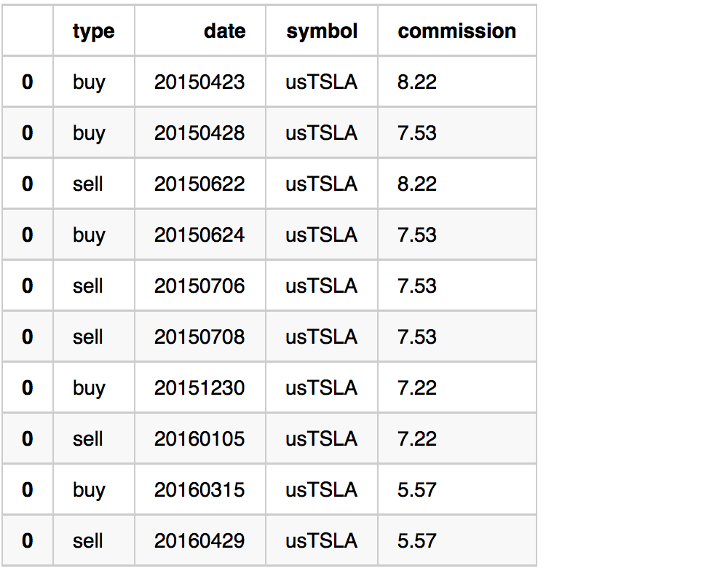
Task: Pick commission 8.22 in the 20150622 row
Action: 417,184
